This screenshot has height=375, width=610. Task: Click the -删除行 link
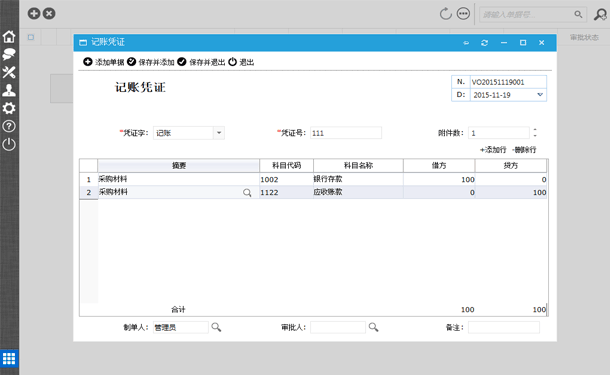tap(524, 150)
